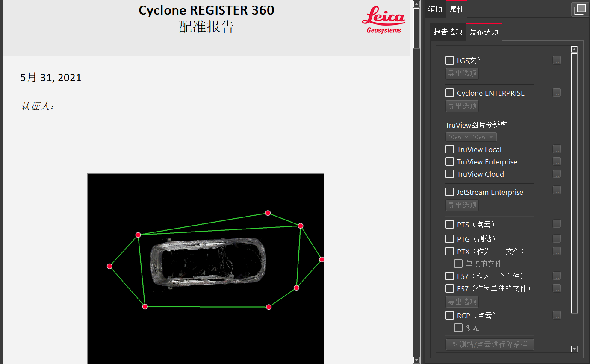The image size is (590, 364).
Task: Open the 报告选项 tab
Action: click(448, 32)
